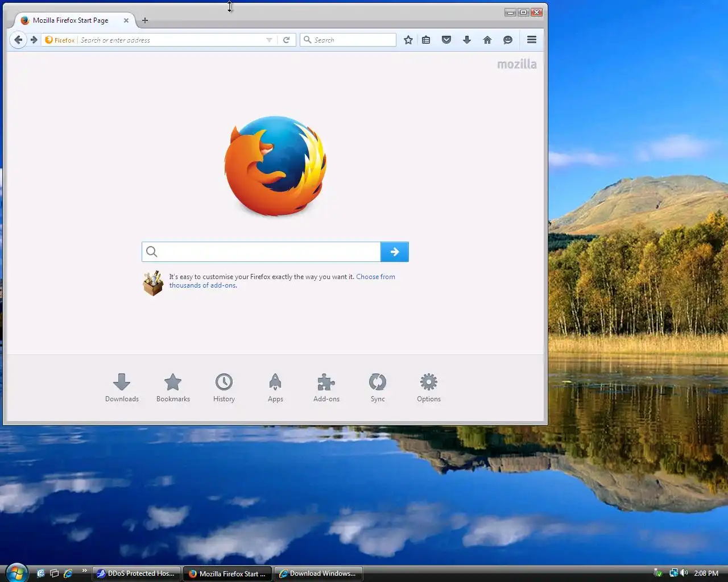Click the Firefox identity label in address bar
The width and height of the screenshot is (728, 582).
click(x=60, y=40)
